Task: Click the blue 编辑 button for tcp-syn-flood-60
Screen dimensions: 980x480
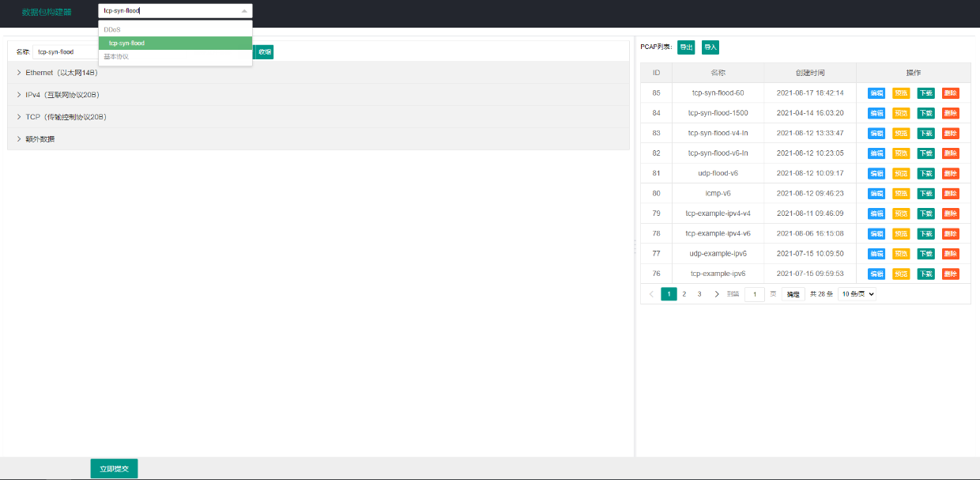Action: click(876, 93)
